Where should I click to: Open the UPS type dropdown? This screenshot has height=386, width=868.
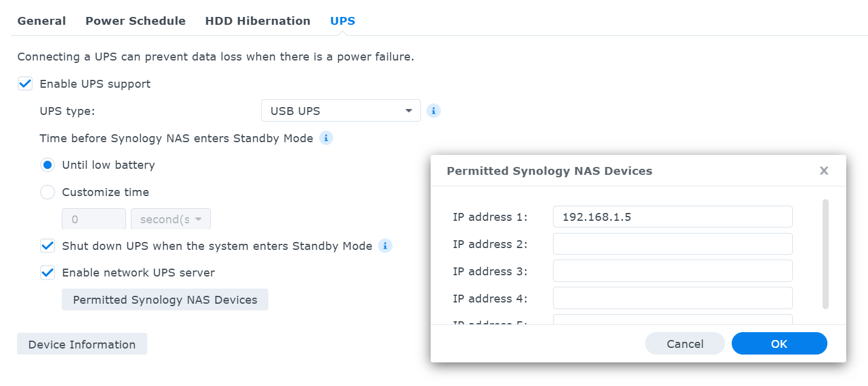coord(341,111)
